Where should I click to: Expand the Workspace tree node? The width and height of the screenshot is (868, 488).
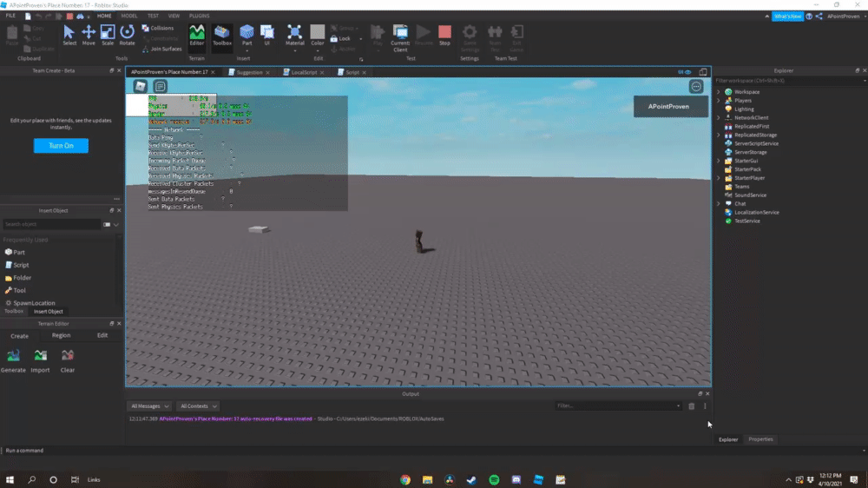coord(719,92)
